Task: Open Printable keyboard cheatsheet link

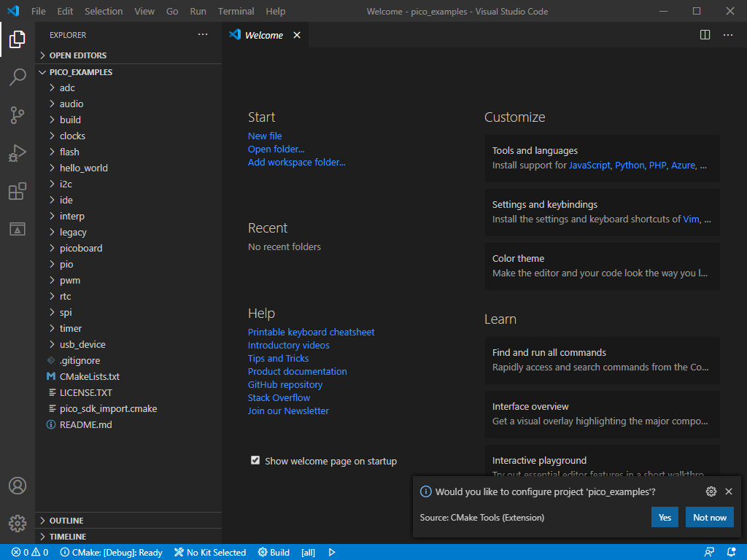Action: 311,332
